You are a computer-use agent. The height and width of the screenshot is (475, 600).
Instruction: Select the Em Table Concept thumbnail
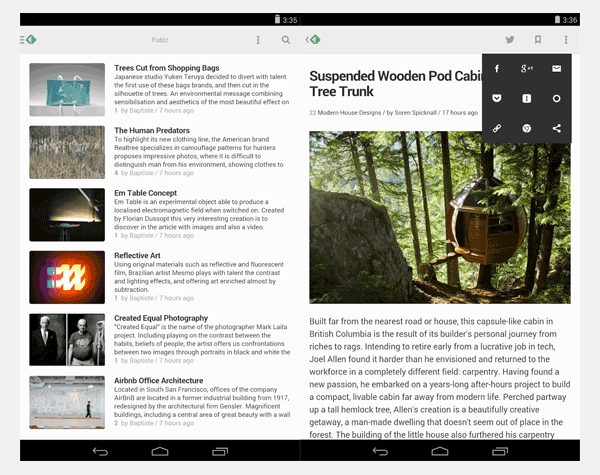[67, 215]
